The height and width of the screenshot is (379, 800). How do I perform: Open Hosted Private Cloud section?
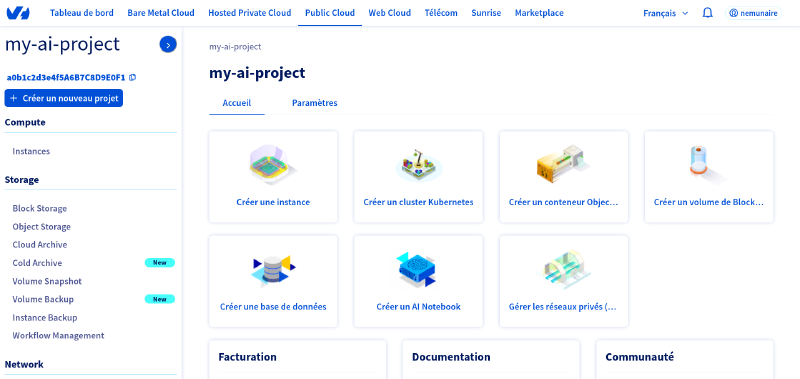point(250,13)
